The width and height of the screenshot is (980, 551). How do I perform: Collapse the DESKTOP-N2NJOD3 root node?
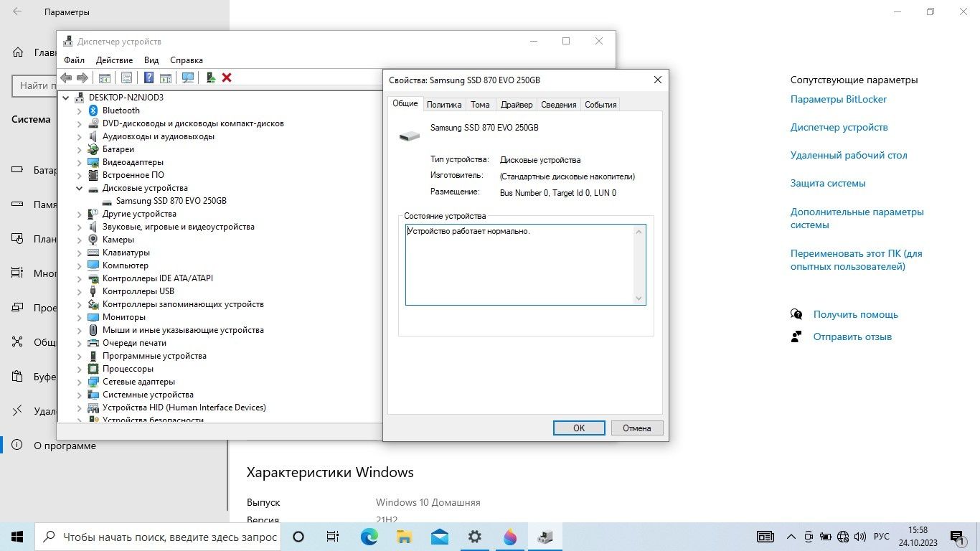[x=66, y=98]
